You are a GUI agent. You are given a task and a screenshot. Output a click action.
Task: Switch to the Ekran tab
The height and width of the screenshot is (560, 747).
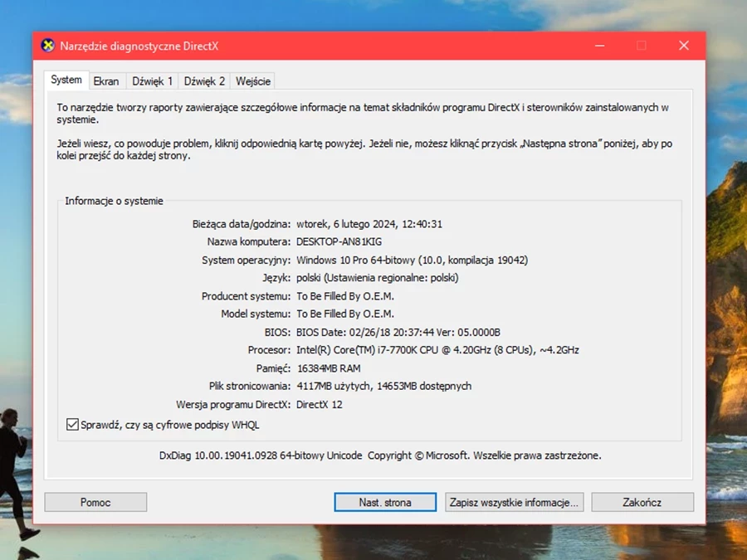106,81
